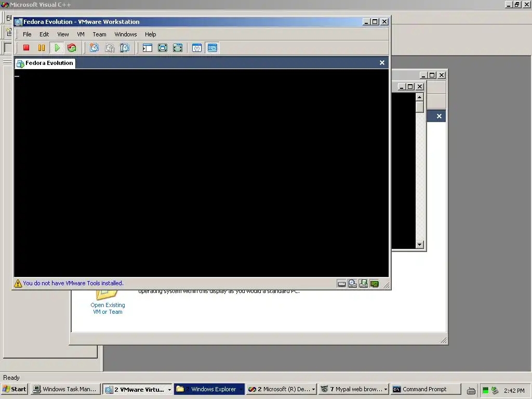The width and height of the screenshot is (532, 399).
Task: Switch to Windows Task Manager taskbar button
Action: 65,390
